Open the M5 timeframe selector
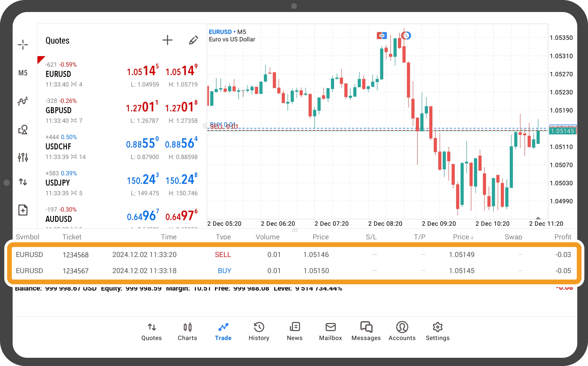Image resolution: width=588 pixels, height=366 pixels. 23,73
